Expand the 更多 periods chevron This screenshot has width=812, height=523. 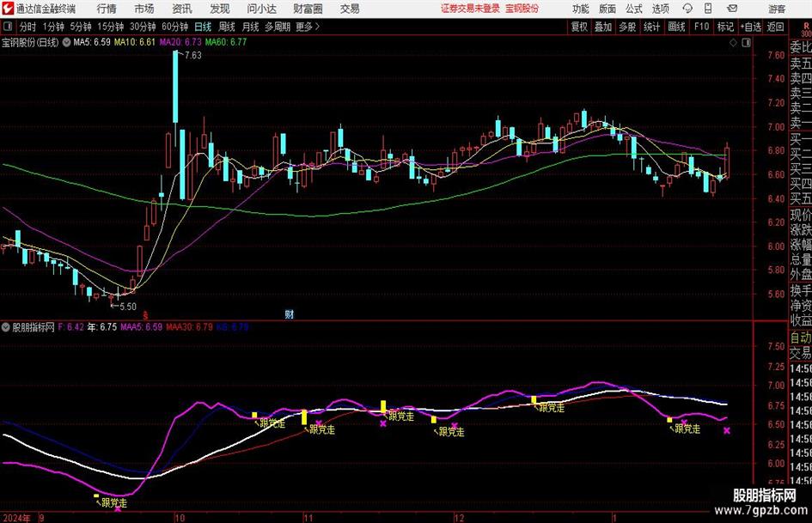tap(317, 27)
